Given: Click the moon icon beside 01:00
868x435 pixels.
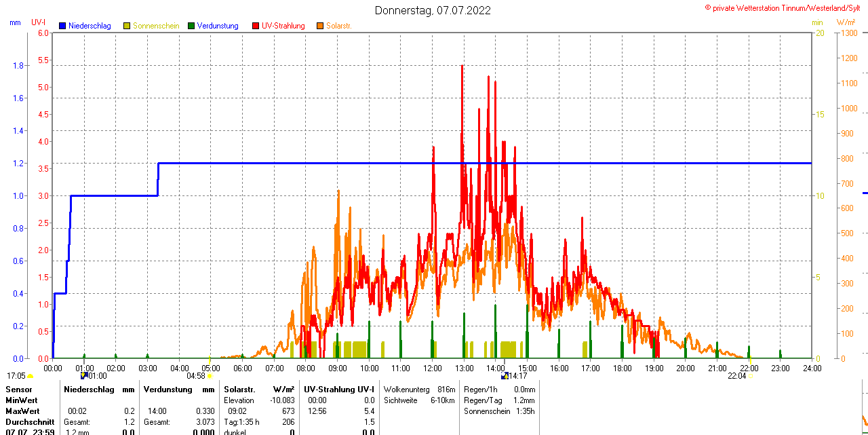Looking at the screenshot, I should tap(83, 375).
